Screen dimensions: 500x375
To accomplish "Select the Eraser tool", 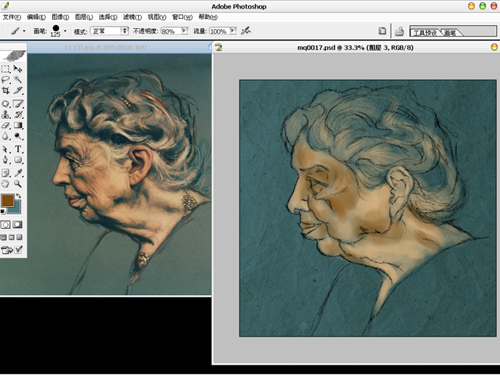I will (x=6, y=125).
